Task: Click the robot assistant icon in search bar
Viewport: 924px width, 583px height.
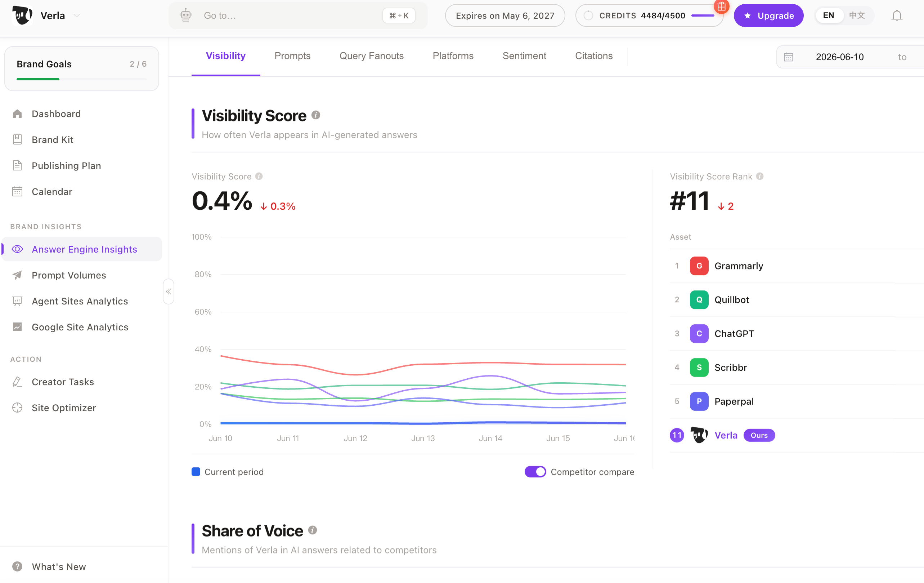Action: (x=186, y=15)
